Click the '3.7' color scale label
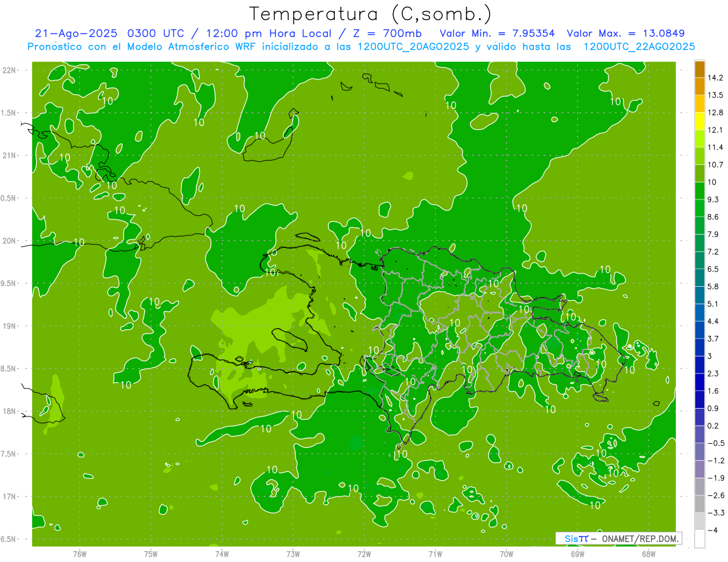Image resolution: width=728 pixels, height=562 pixels. (713, 338)
